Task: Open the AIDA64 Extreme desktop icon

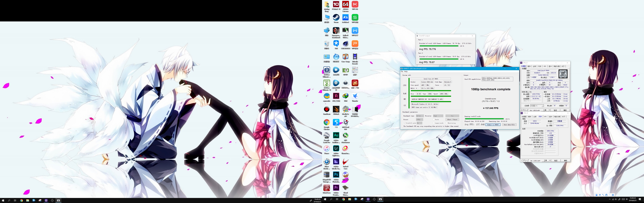Action: tap(346, 7)
